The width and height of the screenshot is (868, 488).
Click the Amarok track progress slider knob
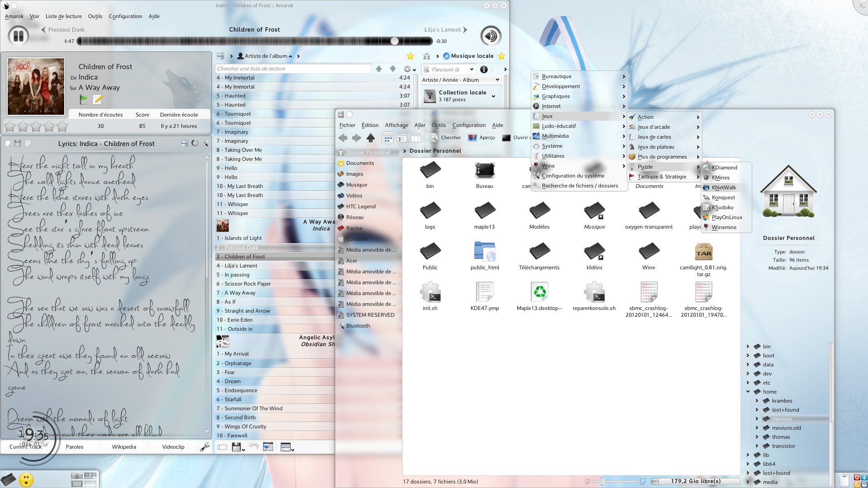pos(395,41)
